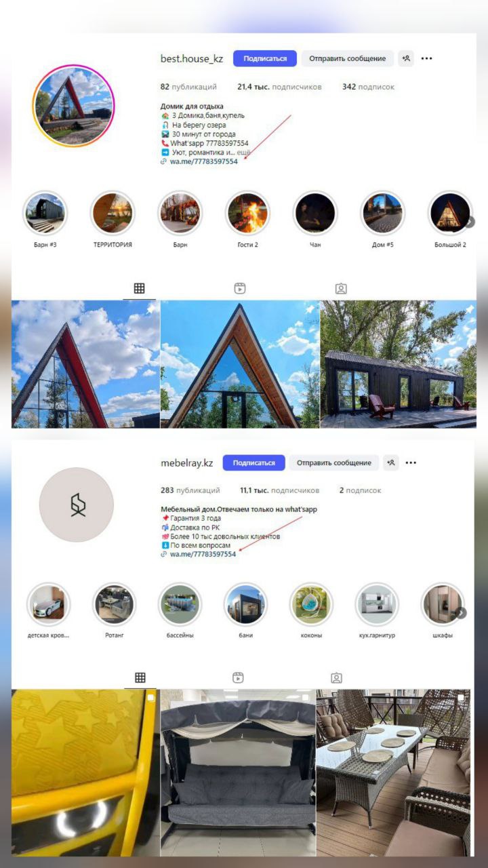
Task: Click Отправить сообщение for mebelray.kz
Action: [x=335, y=462]
